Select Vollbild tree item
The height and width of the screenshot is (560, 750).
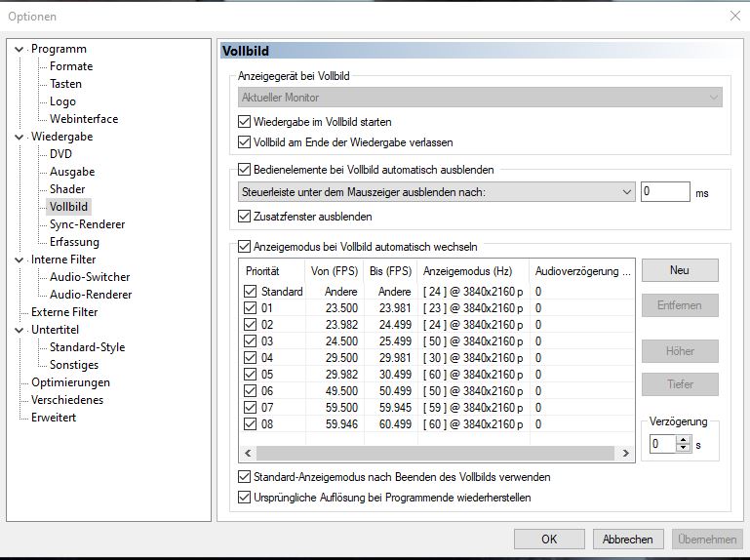(68, 207)
